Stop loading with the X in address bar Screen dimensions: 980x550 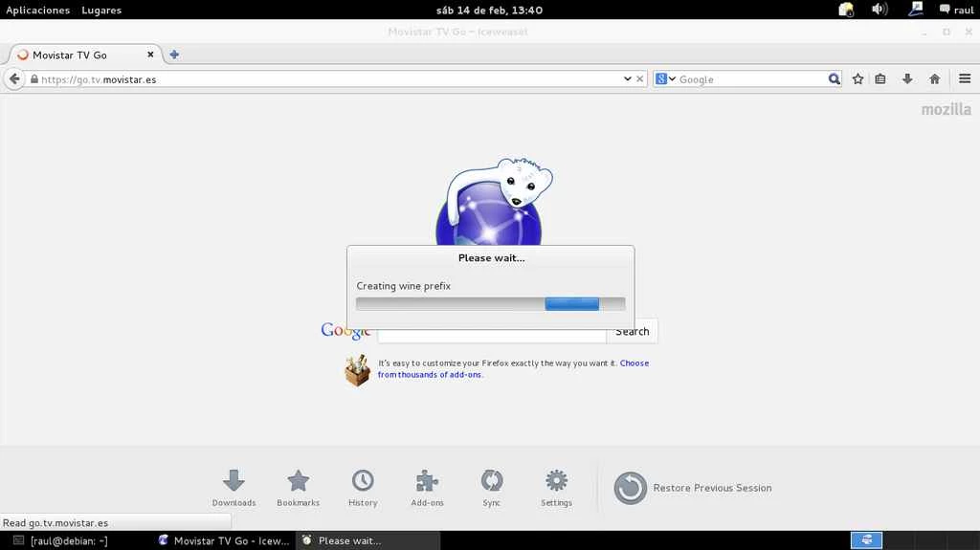[x=639, y=78]
